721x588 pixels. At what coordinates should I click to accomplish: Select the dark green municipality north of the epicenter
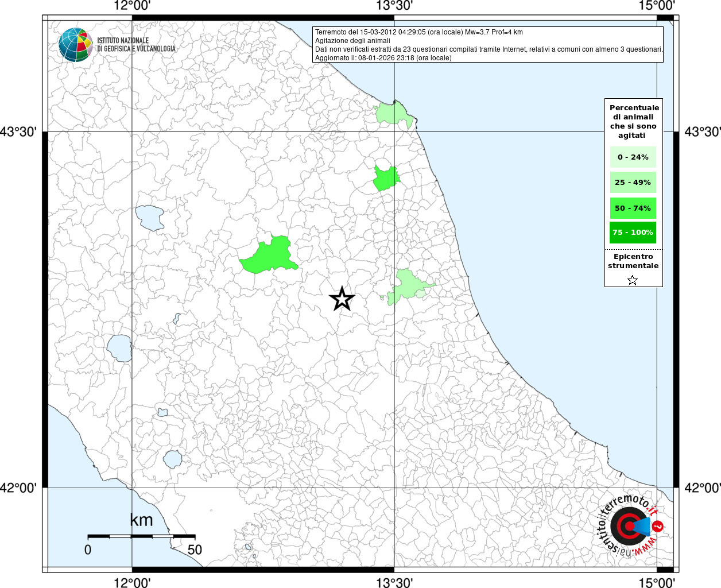pos(385,179)
